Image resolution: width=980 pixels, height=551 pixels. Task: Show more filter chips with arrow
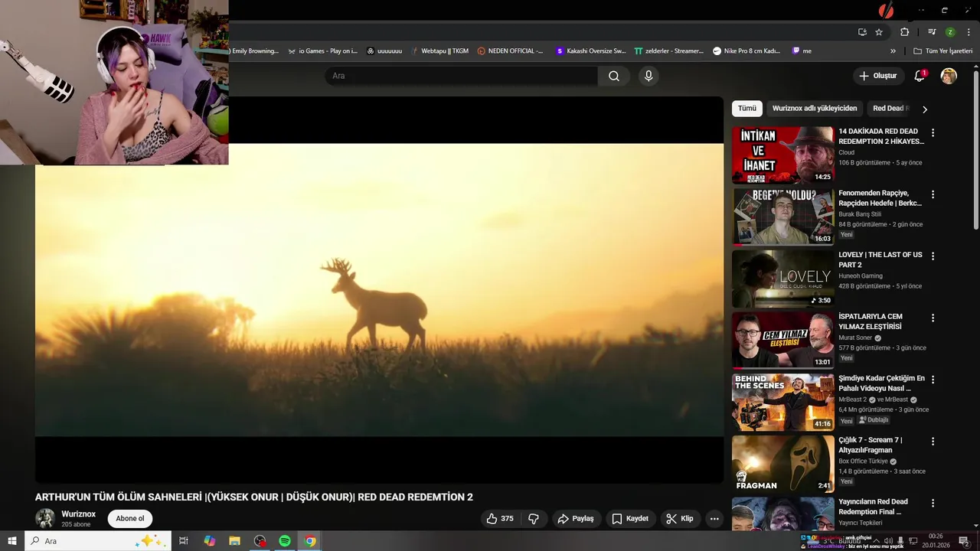925,109
